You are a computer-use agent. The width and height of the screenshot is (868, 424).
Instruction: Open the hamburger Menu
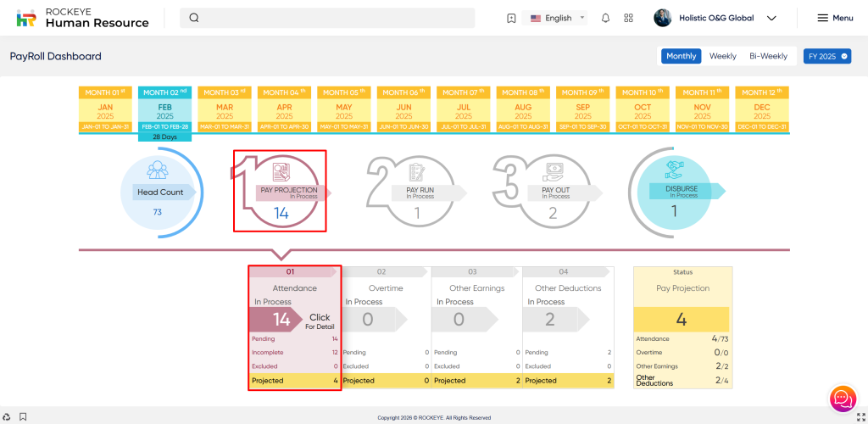click(834, 18)
